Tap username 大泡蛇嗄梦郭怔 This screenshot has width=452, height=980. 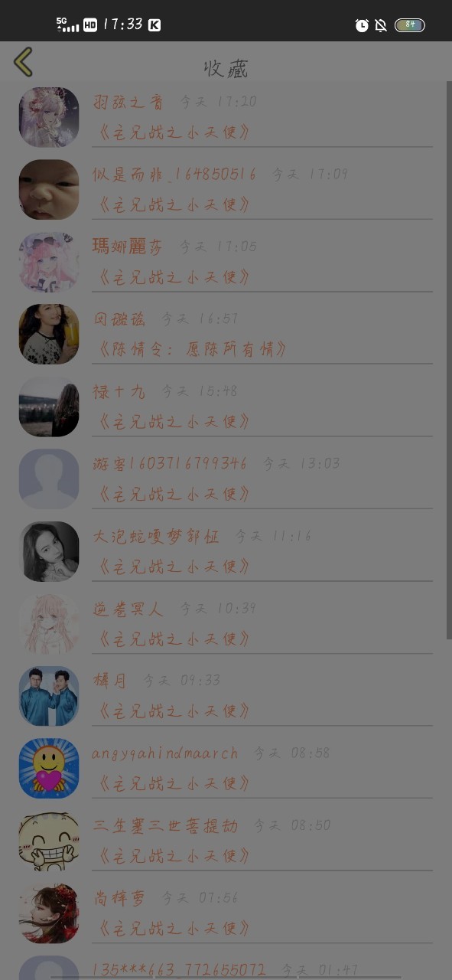pos(156,536)
